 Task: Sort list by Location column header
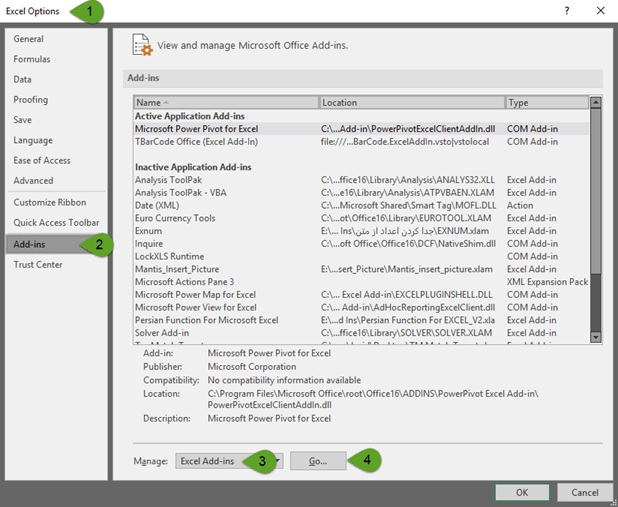point(411,102)
